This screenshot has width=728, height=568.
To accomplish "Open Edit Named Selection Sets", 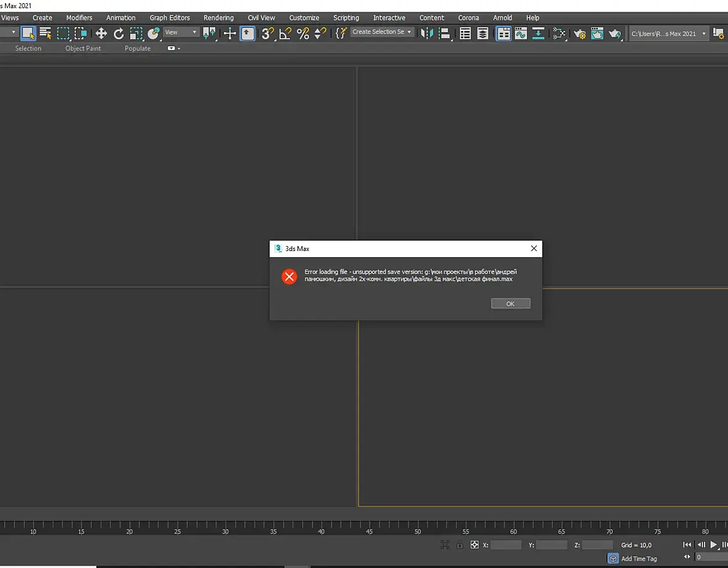I will pos(341,33).
